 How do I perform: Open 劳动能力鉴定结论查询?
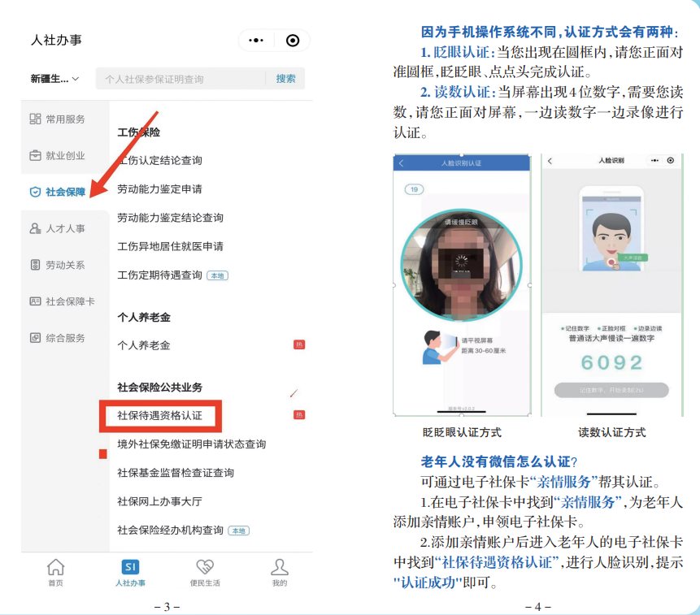click(170, 218)
